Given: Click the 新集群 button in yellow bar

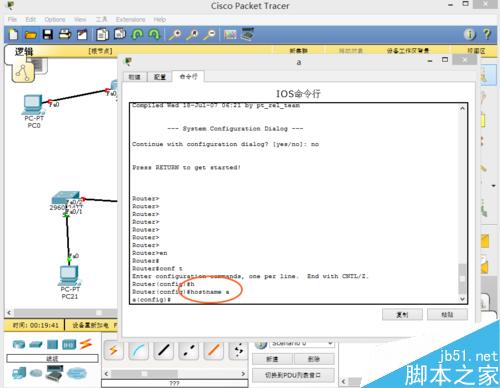Looking at the screenshot, I should click(x=298, y=50).
